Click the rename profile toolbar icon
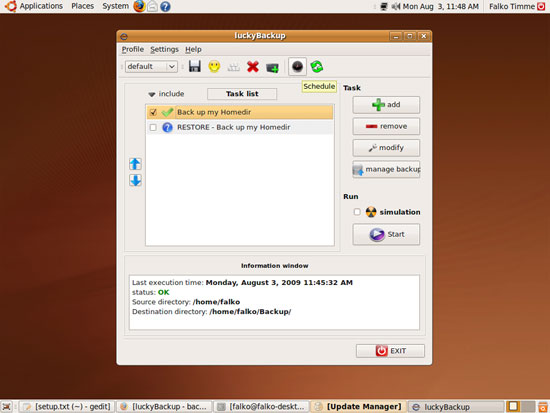 (x=233, y=67)
